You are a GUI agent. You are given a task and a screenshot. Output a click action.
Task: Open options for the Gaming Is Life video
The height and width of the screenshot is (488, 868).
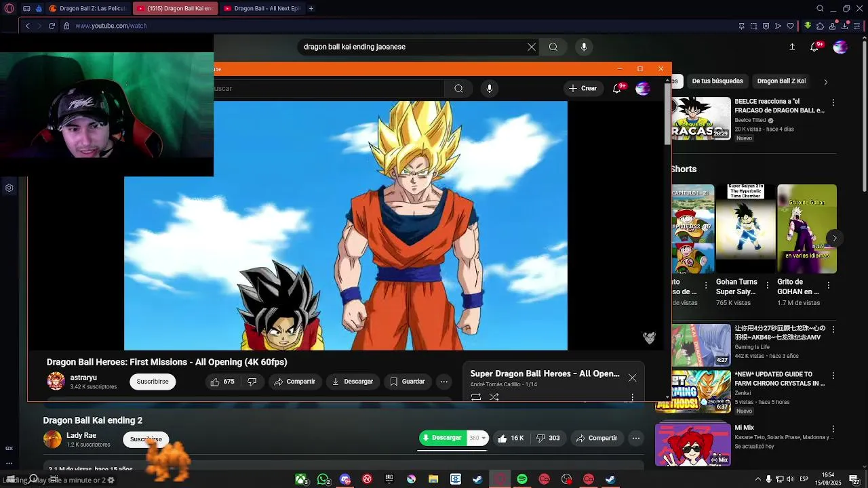[833, 329]
